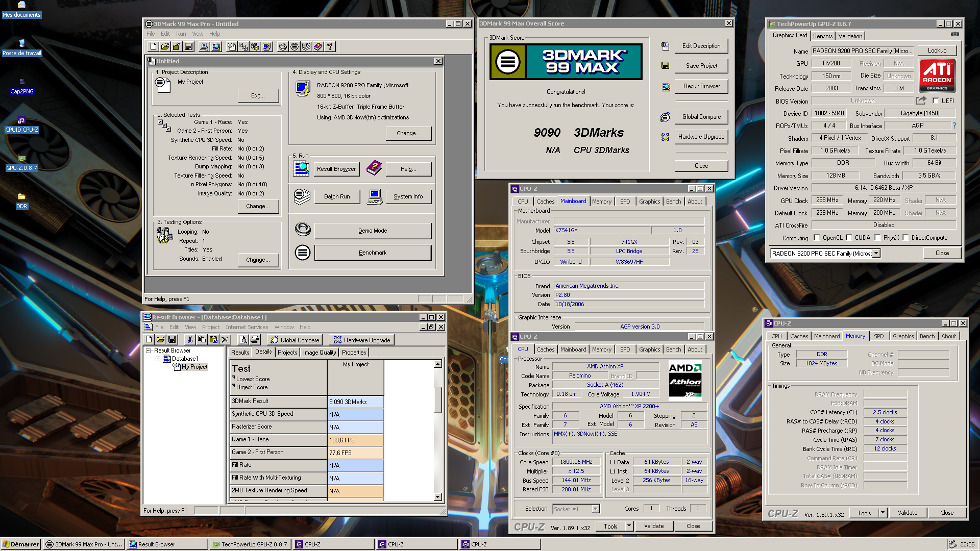Toggle the DirectCompute checkbox in GPU-Z

(x=905, y=238)
